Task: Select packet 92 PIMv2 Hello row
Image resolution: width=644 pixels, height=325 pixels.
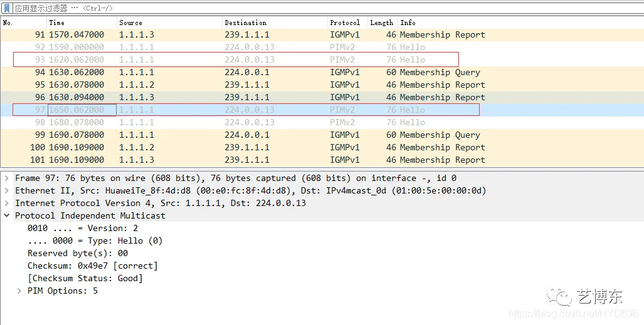Action: pyautogui.click(x=322, y=47)
